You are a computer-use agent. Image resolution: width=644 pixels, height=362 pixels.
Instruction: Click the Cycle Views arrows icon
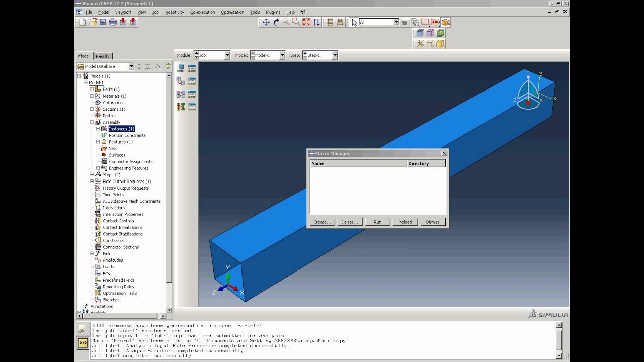pos(316,22)
